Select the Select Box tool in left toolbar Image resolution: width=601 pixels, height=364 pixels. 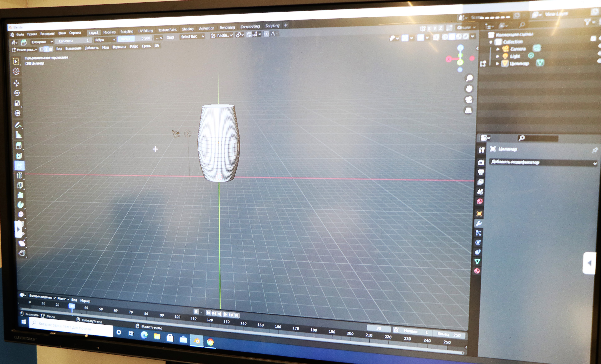coord(16,61)
